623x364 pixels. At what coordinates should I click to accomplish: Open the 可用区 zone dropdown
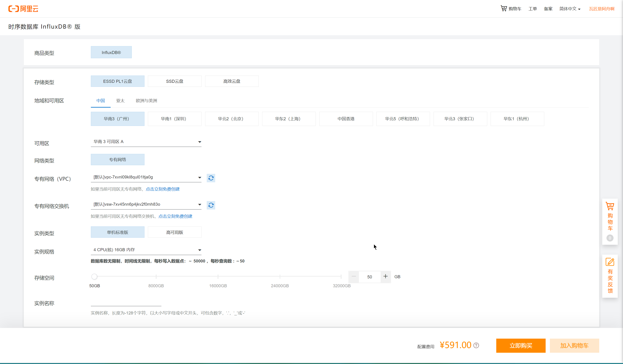pos(146,142)
